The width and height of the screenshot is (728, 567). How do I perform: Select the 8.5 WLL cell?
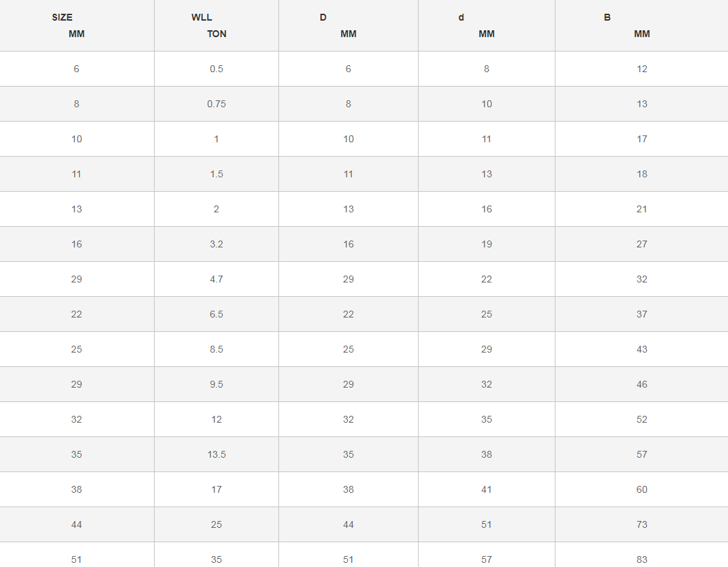tap(217, 349)
